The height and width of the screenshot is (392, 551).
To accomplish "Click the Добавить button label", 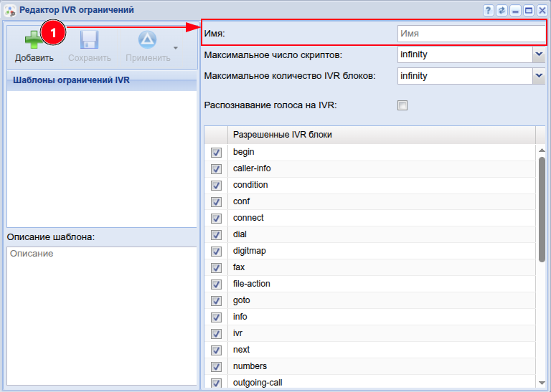I will (34, 58).
